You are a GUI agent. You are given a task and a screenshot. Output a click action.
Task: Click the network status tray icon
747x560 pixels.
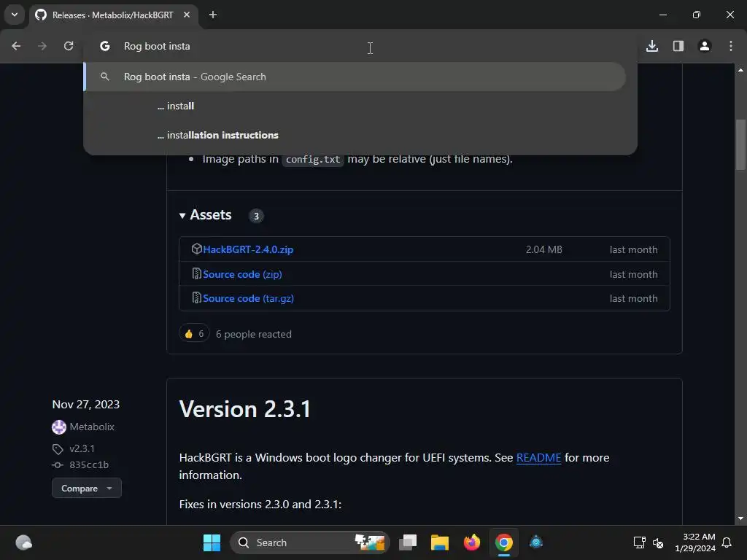point(639,542)
